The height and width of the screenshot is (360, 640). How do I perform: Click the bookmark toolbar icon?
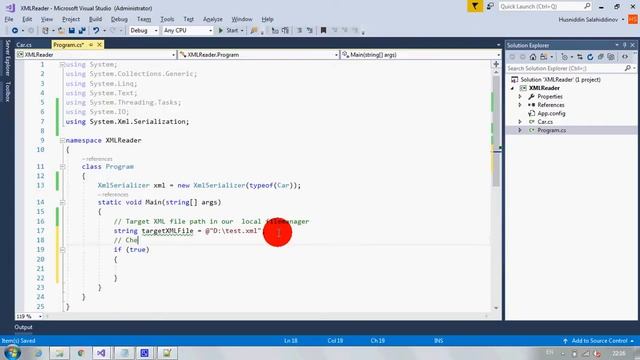pyautogui.click(x=323, y=31)
